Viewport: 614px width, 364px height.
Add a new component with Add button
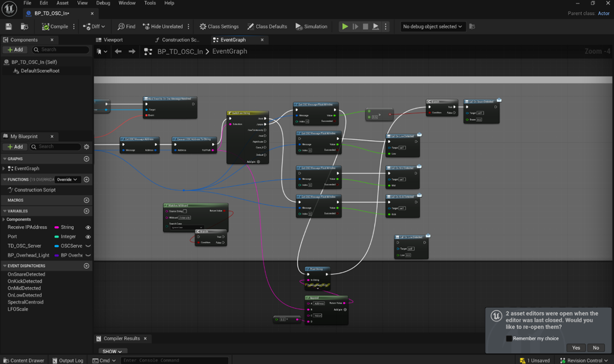coord(15,50)
